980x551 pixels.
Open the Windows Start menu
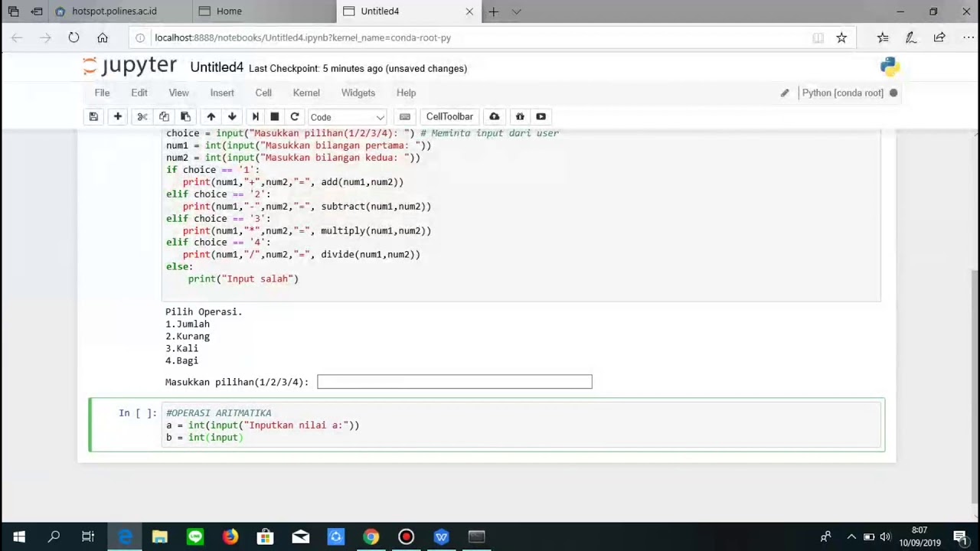click(18, 536)
